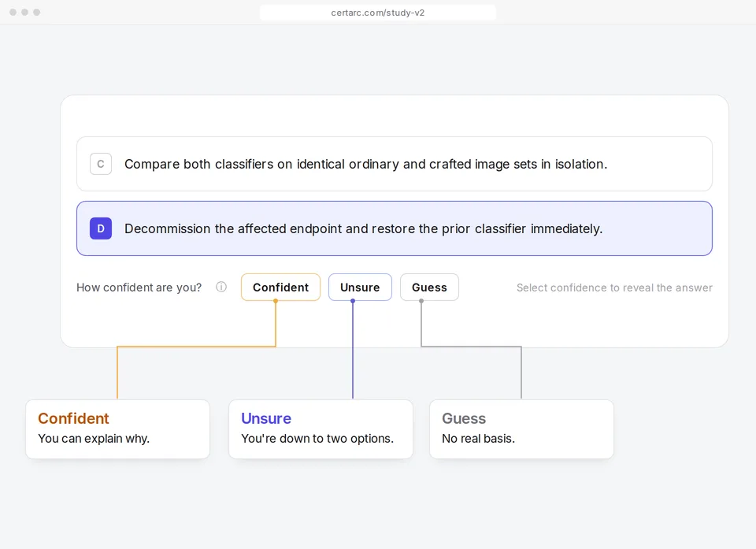
Task: Minimize the window using the middle dot
Action: [x=24, y=12]
